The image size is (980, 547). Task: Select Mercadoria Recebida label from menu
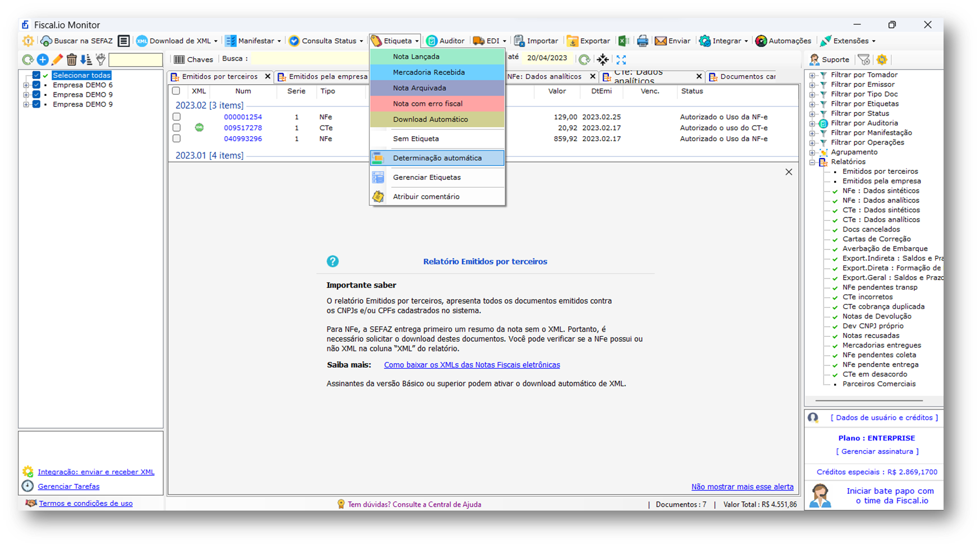(437, 72)
